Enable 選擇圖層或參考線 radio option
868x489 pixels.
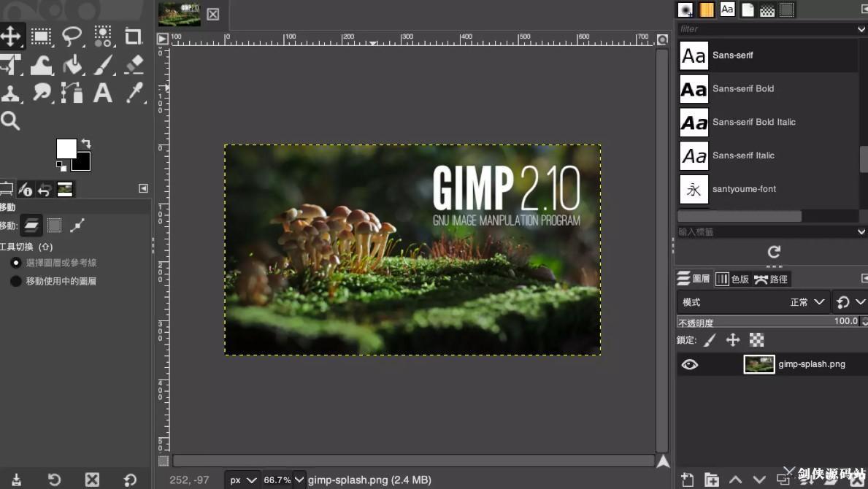click(x=16, y=263)
